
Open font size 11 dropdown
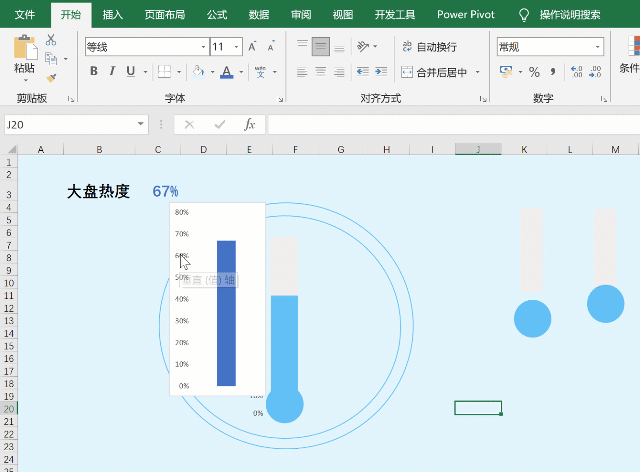click(x=236, y=47)
